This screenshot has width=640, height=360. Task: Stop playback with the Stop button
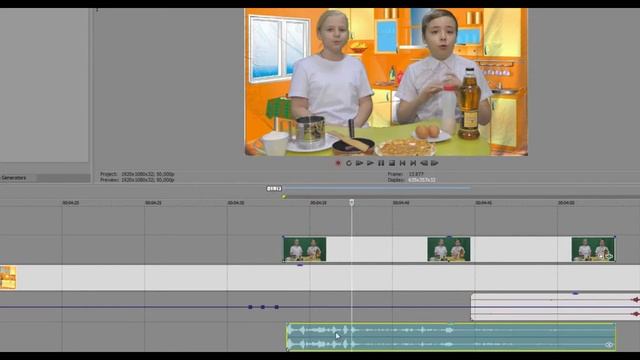pyautogui.click(x=392, y=163)
